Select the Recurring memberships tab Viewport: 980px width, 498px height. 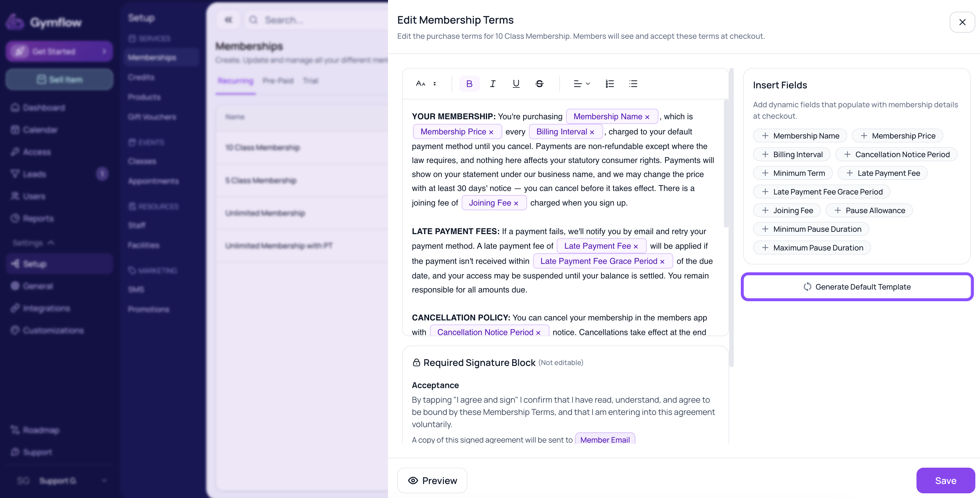pos(235,81)
